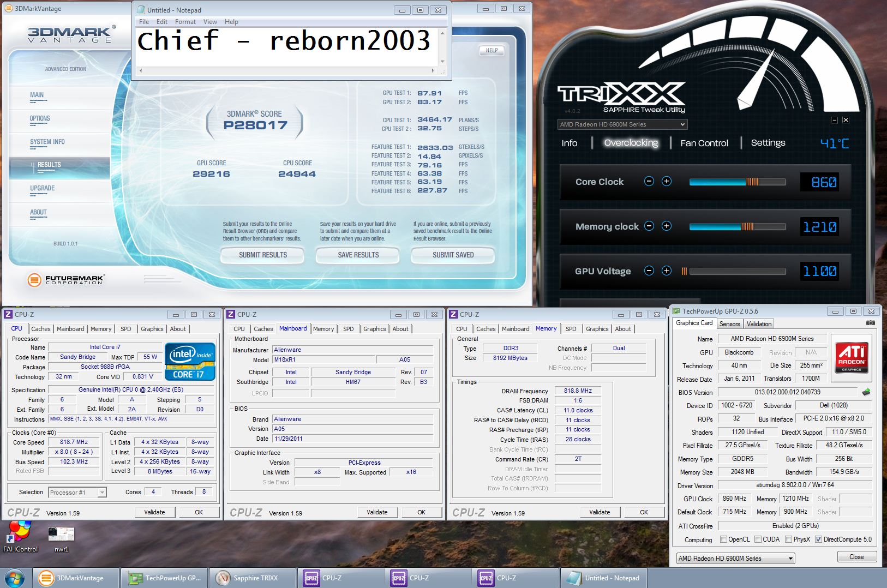Click Notepad horizontal scrollbar right arrow
The image size is (887, 588).
click(433, 70)
